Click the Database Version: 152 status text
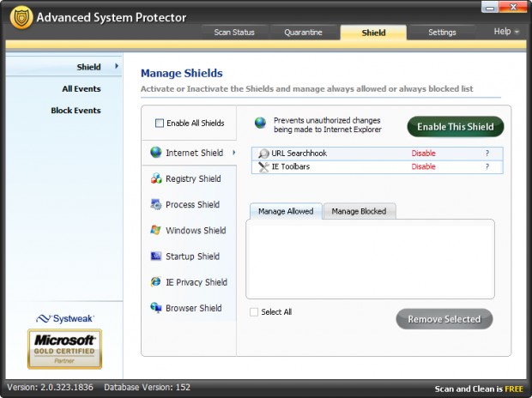The width and height of the screenshot is (532, 398). pos(148,387)
